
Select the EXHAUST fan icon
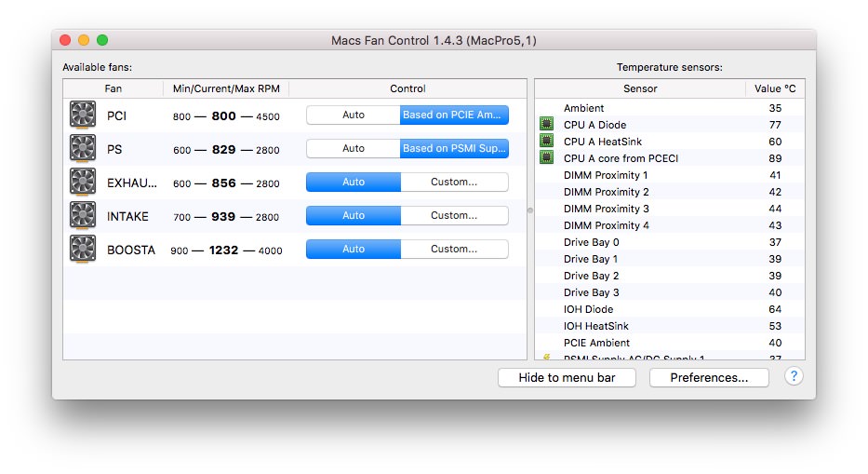click(83, 182)
